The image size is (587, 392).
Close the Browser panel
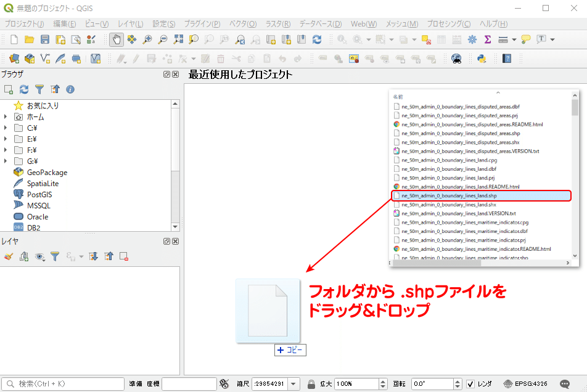[x=175, y=75]
